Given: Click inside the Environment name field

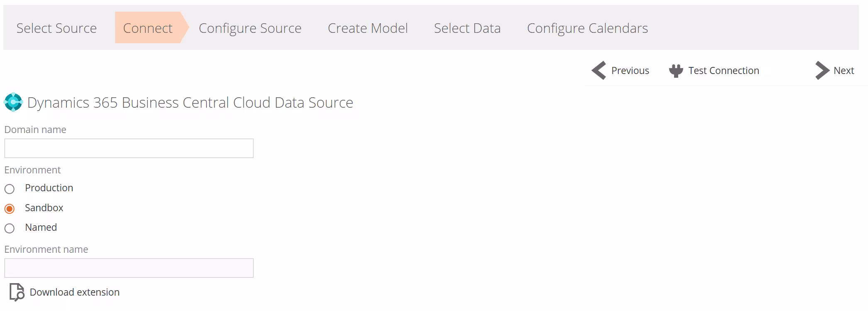Looking at the screenshot, I should point(129,268).
